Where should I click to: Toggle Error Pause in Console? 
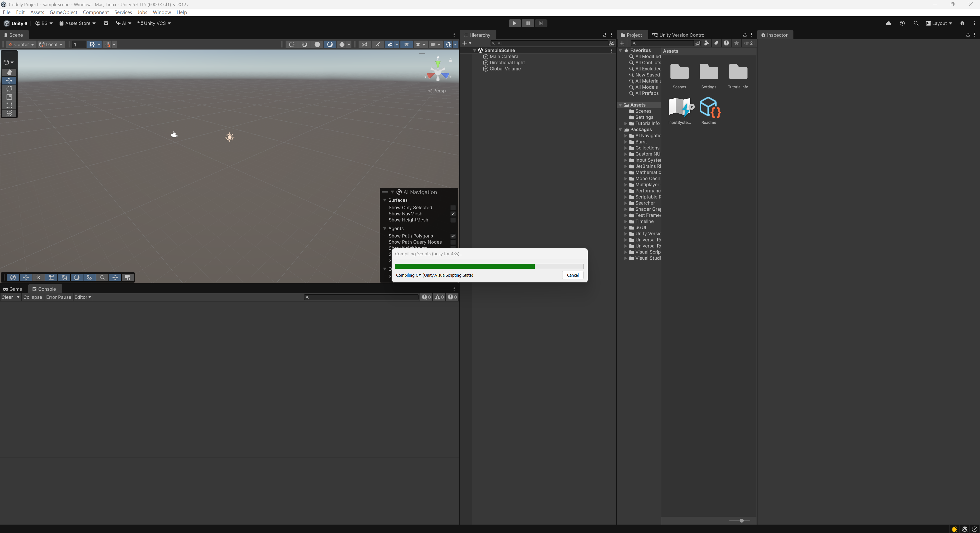coord(59,297)
